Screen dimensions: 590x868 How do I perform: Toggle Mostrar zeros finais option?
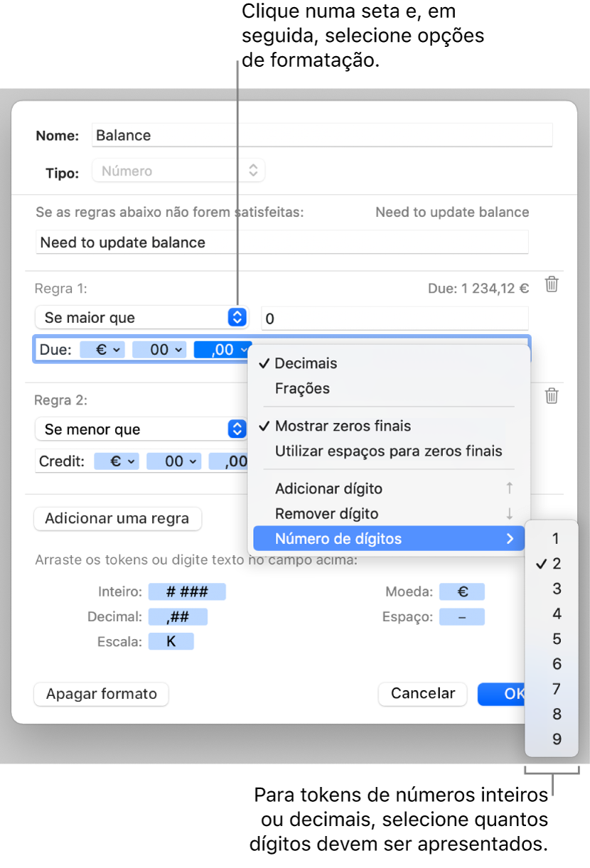point(389,426)
